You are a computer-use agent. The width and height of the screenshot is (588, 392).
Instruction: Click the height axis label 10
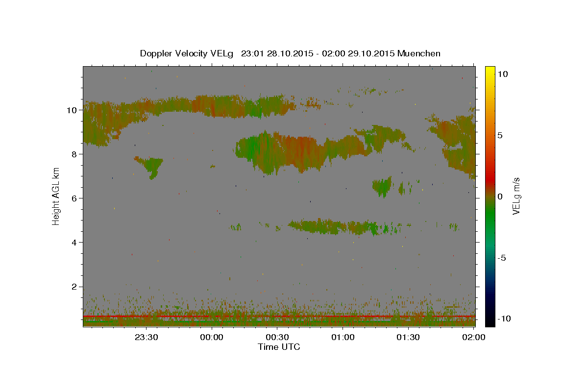[72, 110]
